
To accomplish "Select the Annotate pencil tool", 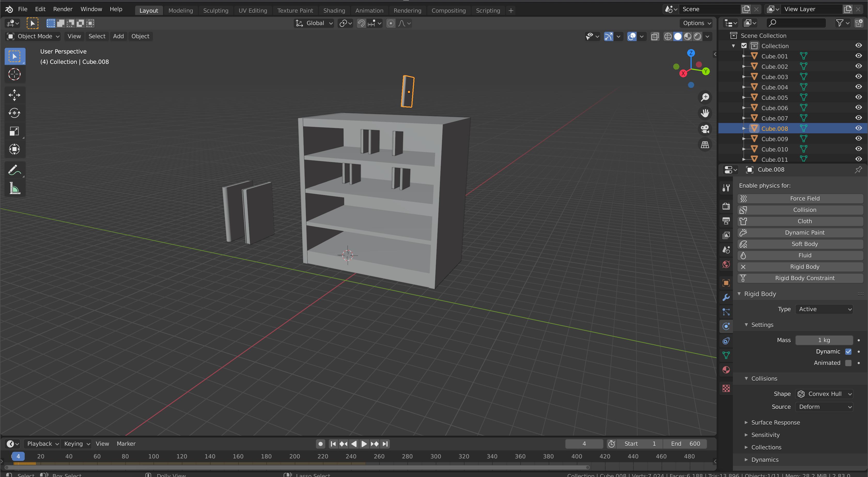I will (x=14, y=170).
